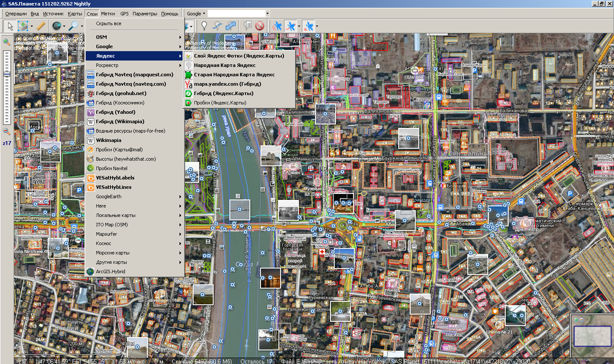The width and height of the screenshot is (614, 364).
Task: Open the placemark manager list icon
Action: coord(248,26)
